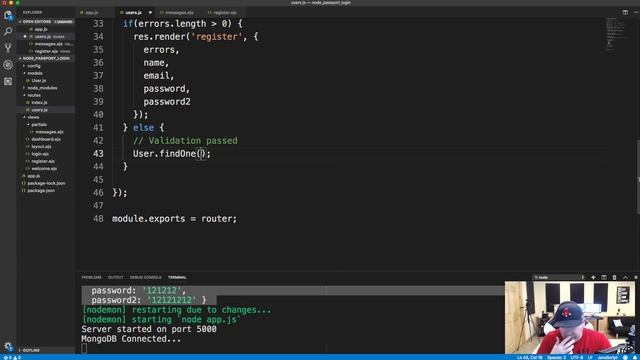Open login.ejs in file tree
640x360 pixels.
point(40,154)
